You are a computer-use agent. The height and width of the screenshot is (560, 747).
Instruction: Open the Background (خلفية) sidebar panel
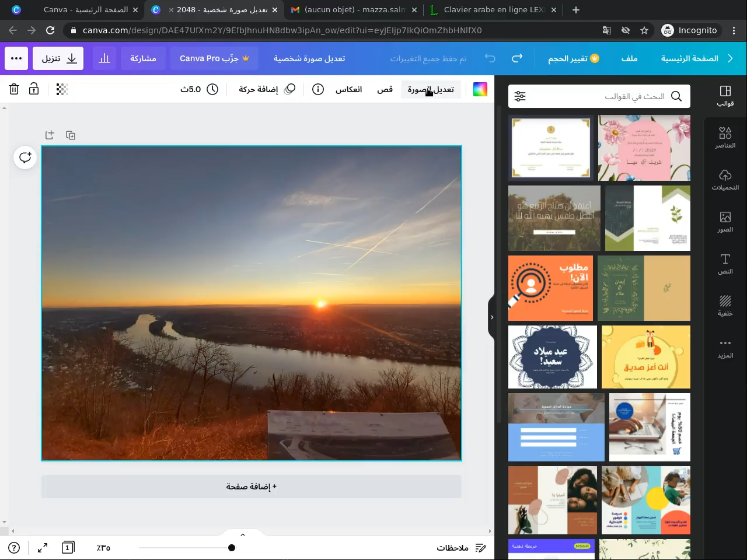tap(725, 306)
